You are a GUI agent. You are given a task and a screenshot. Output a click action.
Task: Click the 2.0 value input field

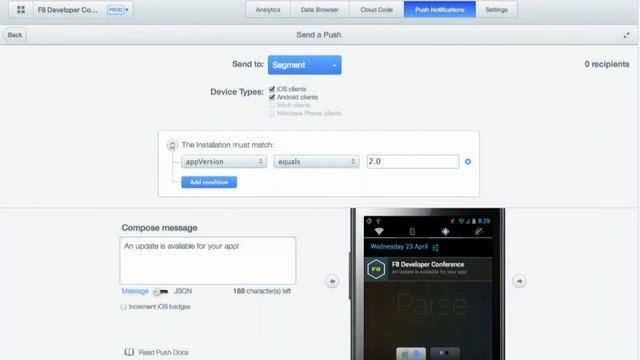click(413, 161)
